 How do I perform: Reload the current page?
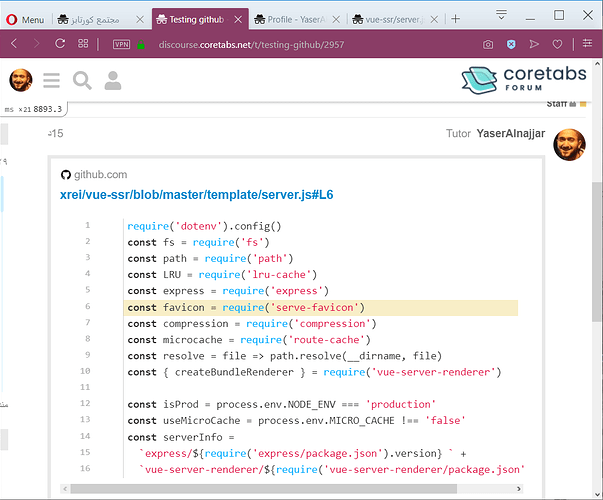click(60, 43)
